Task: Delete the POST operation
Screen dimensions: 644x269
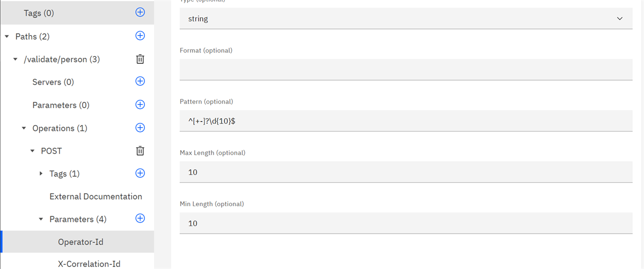Action: click(140, 151)
